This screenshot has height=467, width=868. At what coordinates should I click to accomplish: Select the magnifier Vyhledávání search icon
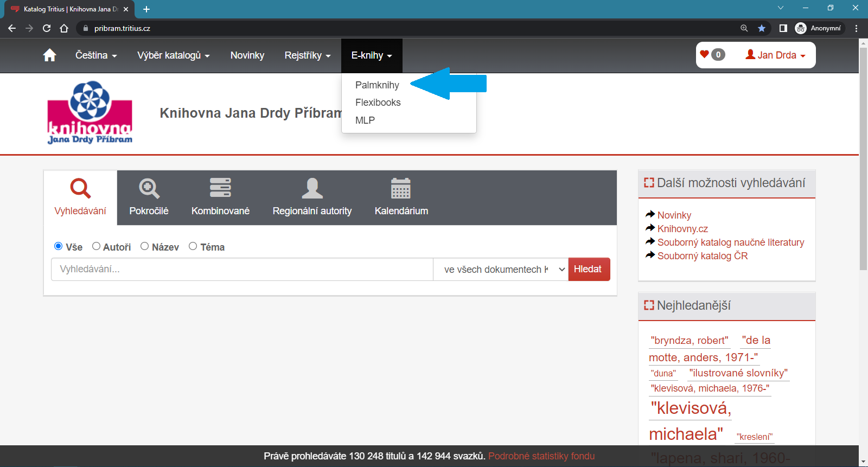point(80,188)
